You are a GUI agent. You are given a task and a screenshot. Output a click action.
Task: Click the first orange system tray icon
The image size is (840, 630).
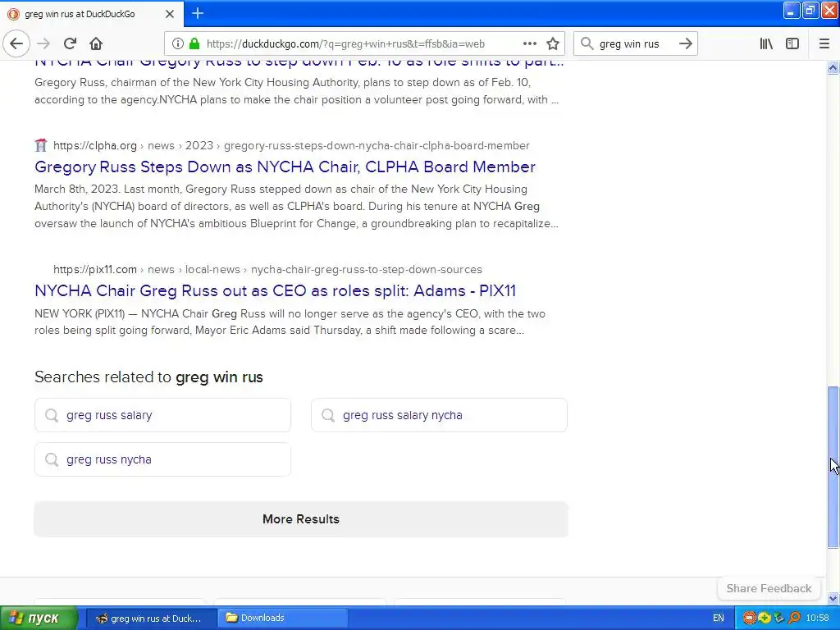[x=749, y=619]
